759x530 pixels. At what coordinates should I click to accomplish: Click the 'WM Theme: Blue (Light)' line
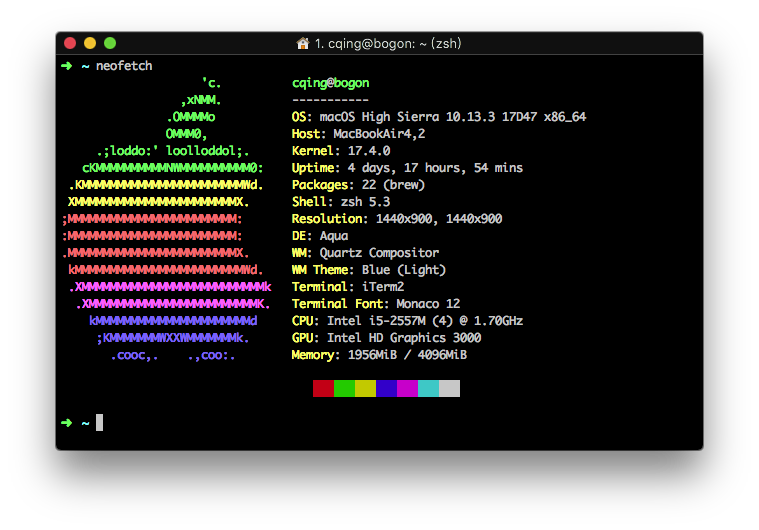coord(369,270)
